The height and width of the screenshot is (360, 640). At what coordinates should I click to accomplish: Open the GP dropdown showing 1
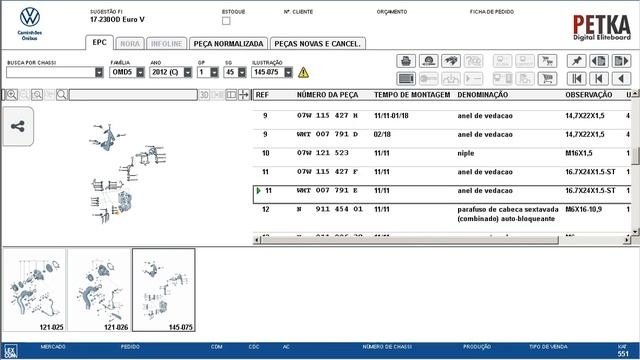[214, 72]
